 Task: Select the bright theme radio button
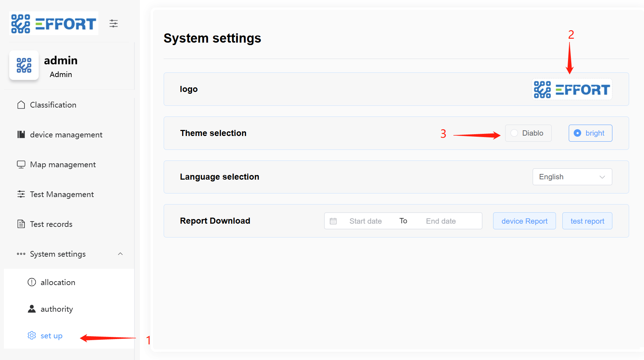pyautogui.click(x=578, y=133)
